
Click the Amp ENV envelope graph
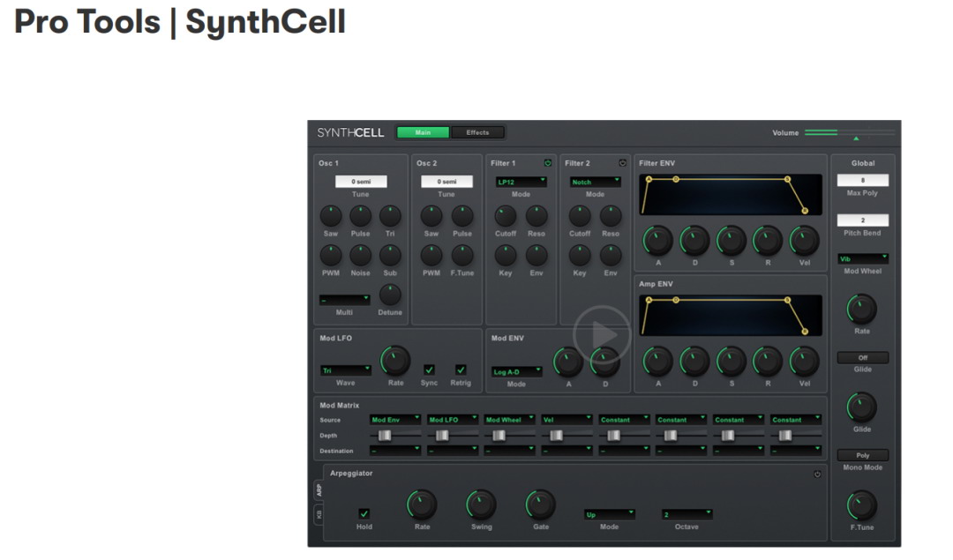coord(731,315)
